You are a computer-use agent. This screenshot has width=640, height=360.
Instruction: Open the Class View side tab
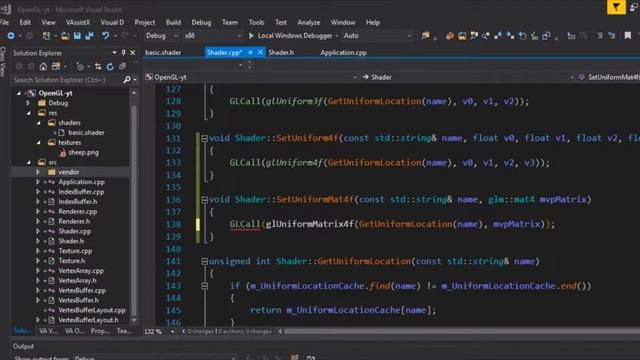[x=3, y=62]
